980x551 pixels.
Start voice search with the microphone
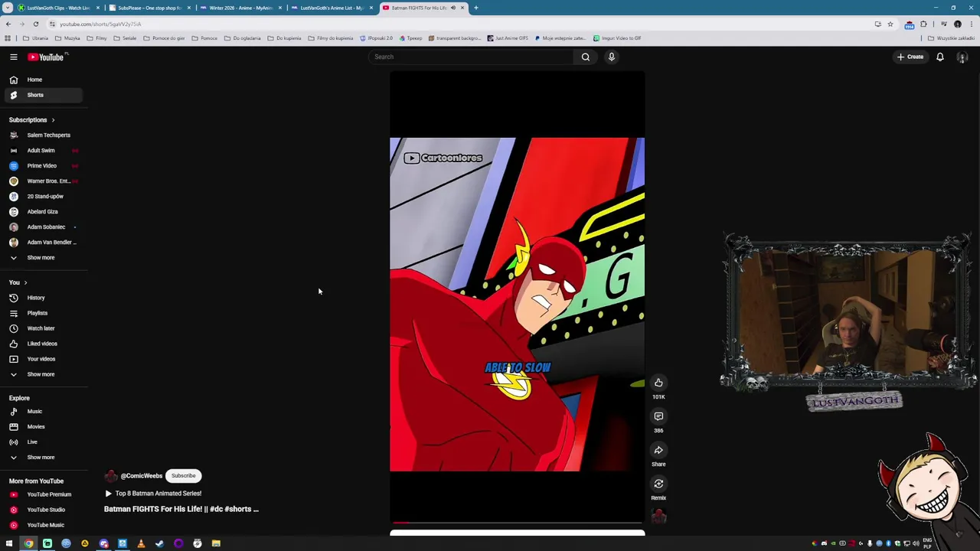tap(611, 57)
